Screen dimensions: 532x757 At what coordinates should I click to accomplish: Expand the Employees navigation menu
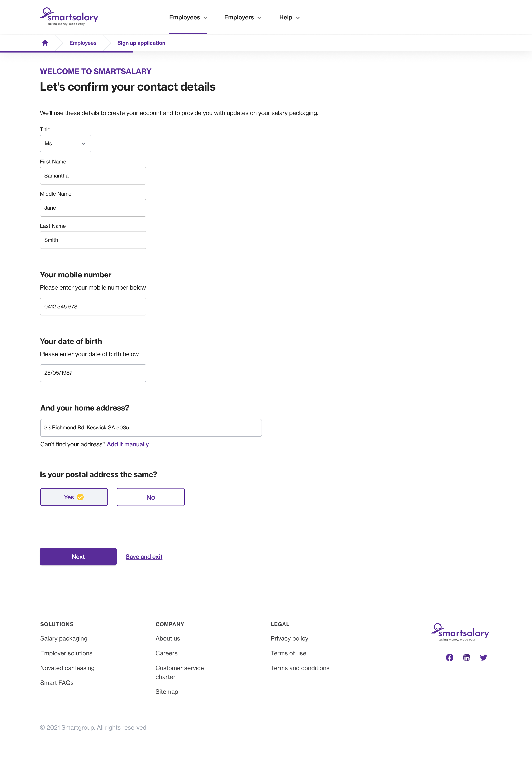188,18
